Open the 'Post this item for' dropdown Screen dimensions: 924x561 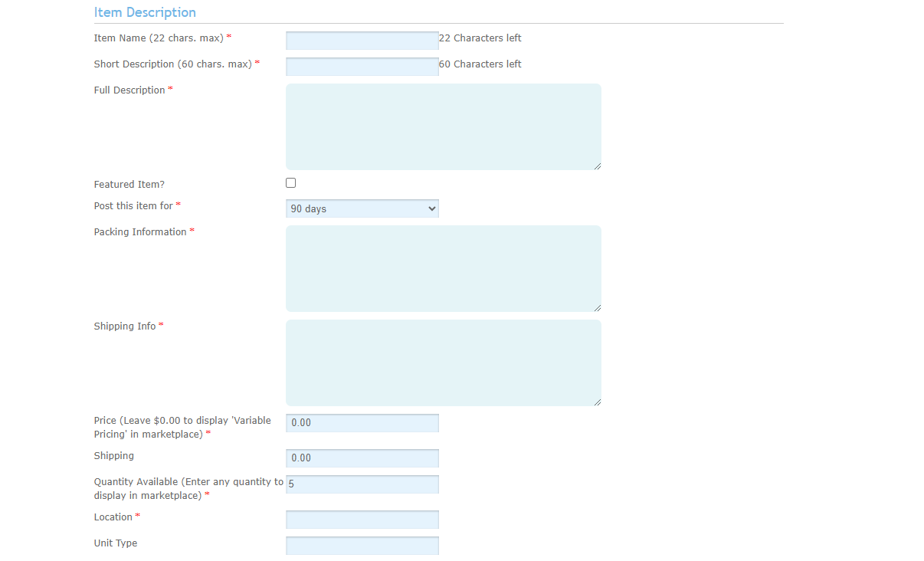(362, 208)
